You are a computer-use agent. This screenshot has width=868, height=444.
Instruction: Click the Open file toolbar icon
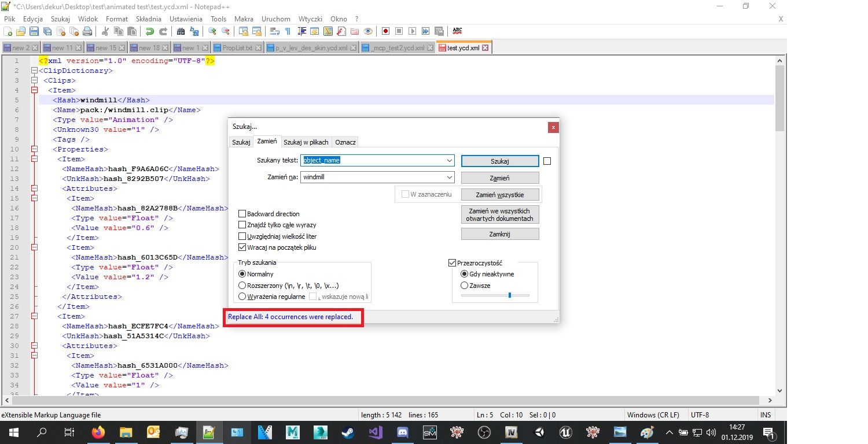(21, 31)
